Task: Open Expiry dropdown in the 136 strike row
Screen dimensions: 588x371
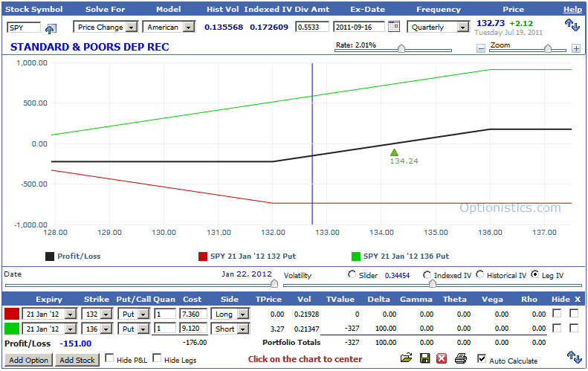Action: coord(50,329)
